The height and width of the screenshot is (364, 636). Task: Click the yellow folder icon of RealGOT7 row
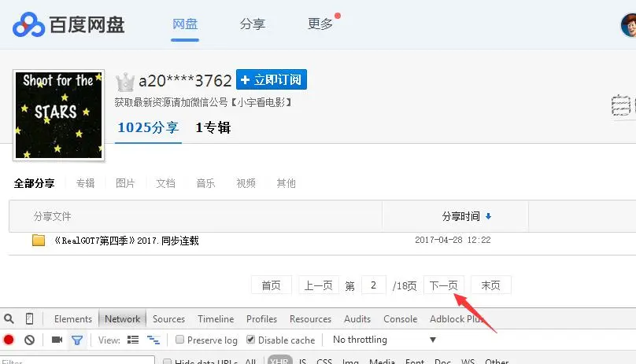click(x=39, y=240)
